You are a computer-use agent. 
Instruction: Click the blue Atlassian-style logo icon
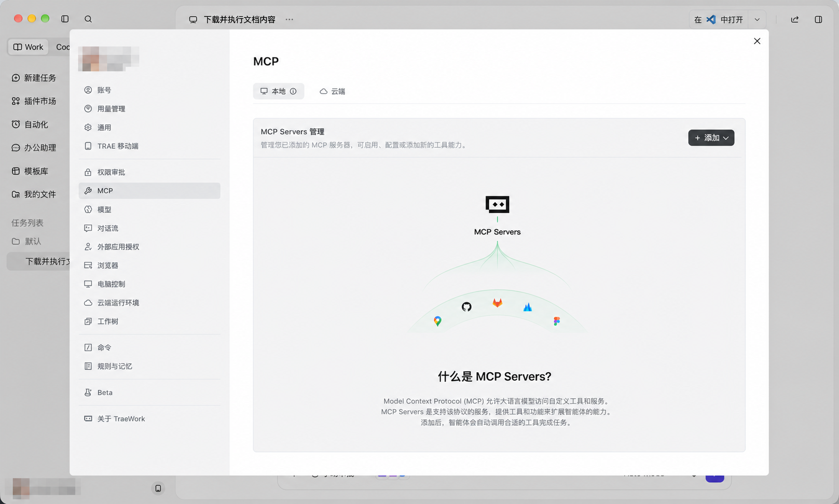coord(528,307)
